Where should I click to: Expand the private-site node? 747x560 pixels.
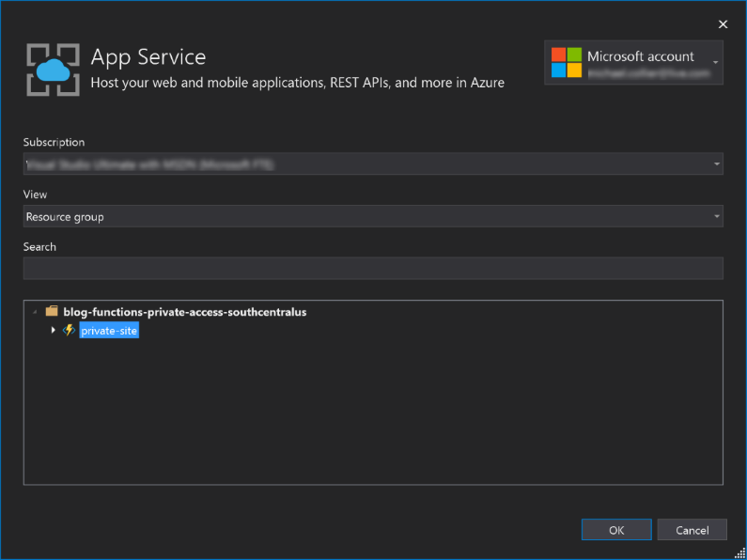point(53,330)
